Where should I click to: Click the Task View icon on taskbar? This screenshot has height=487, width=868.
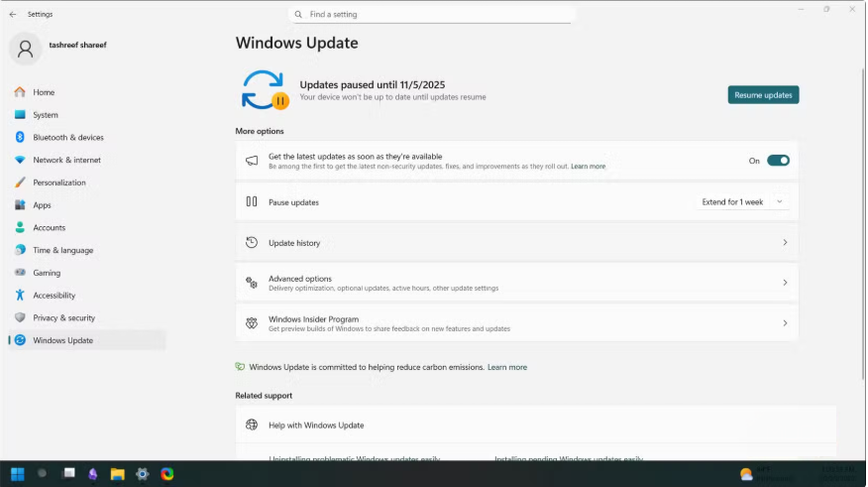pos(69,473)
